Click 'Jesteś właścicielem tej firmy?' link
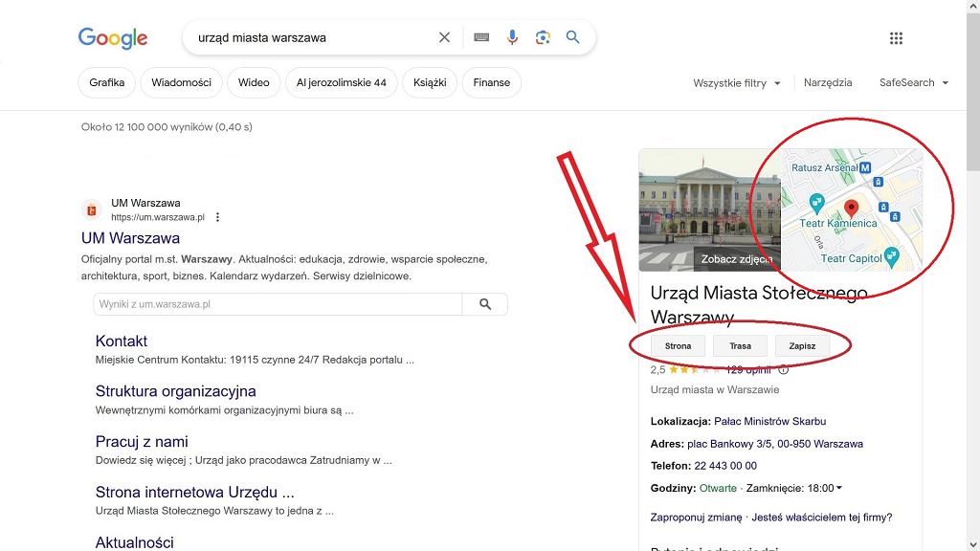 pos(822,518)
